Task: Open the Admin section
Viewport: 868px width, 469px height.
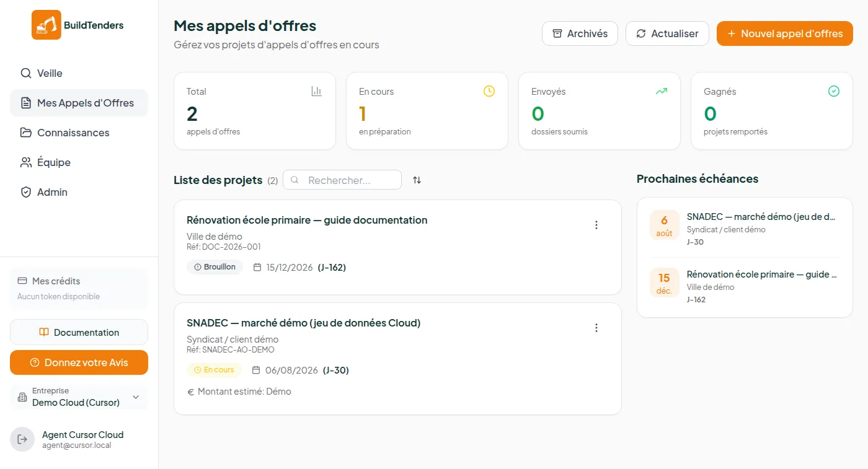Action: click(79, 192)
